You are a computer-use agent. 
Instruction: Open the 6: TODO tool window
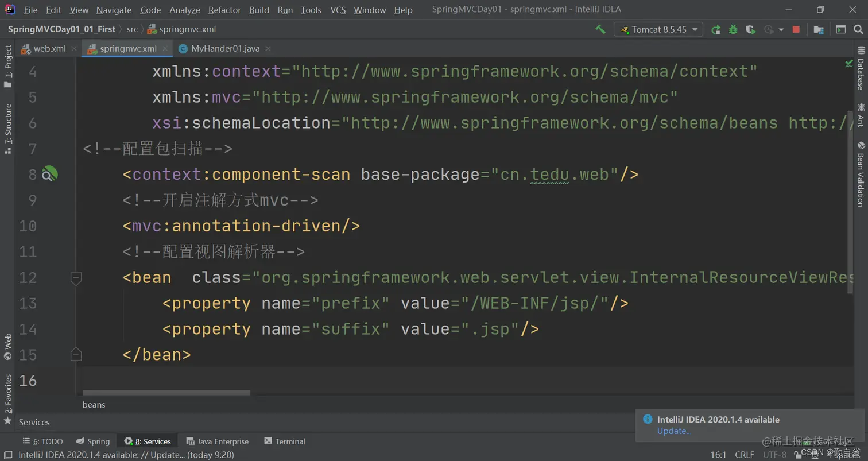click(x=43, y=441)
